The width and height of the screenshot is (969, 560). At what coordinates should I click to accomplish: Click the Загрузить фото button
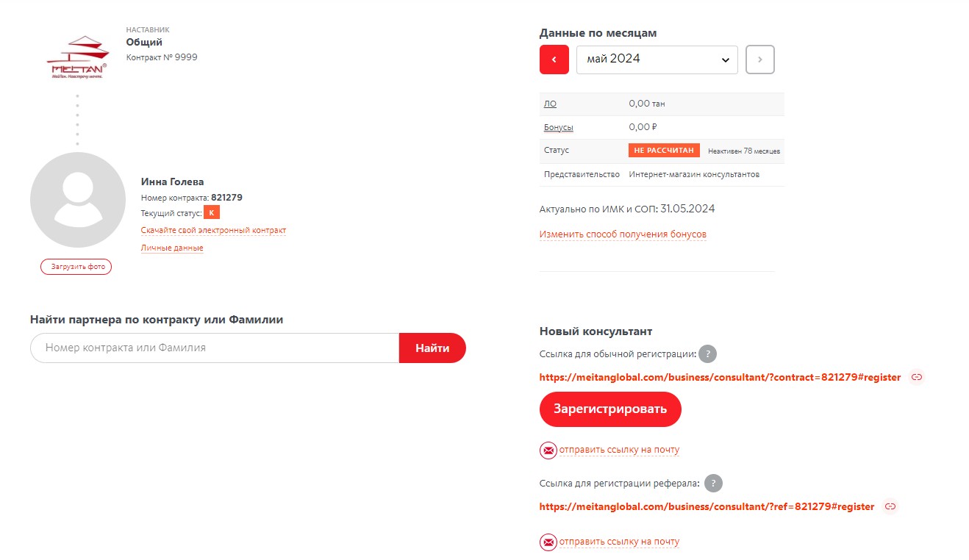pyautogui.click(x=76, y=267)
